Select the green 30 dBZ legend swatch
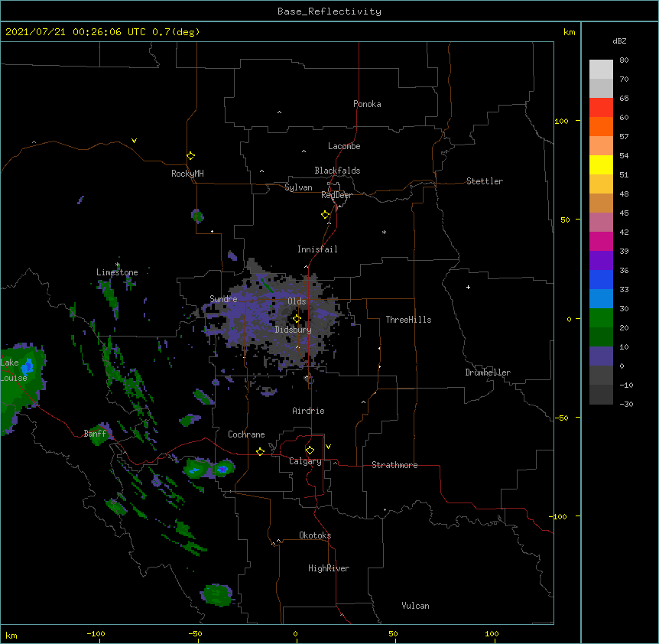The width and height of the screenshot is (659, 644). [x=601, y=318]
